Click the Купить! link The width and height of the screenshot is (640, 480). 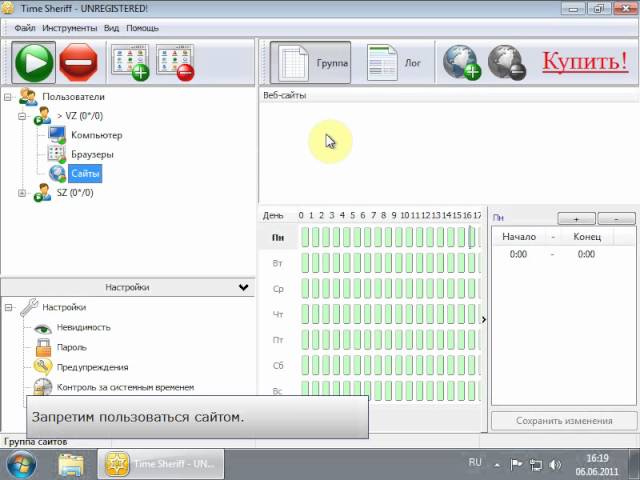coord(585,61)
